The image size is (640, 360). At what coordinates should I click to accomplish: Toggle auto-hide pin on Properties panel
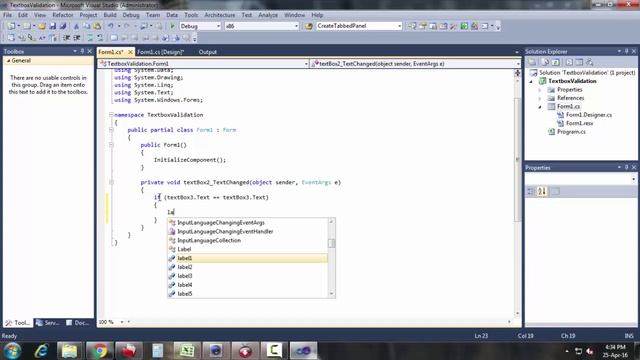[x=627, y=168]
